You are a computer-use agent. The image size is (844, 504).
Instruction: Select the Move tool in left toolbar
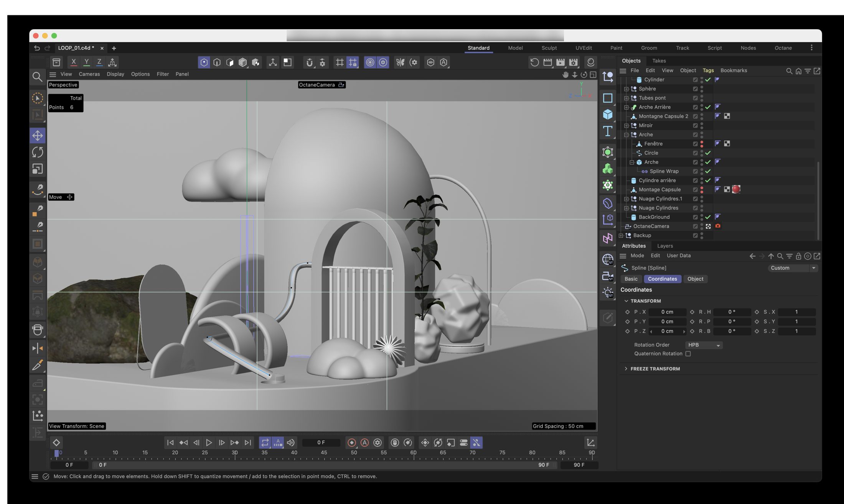pyautogui.click(x=37, y=135)
